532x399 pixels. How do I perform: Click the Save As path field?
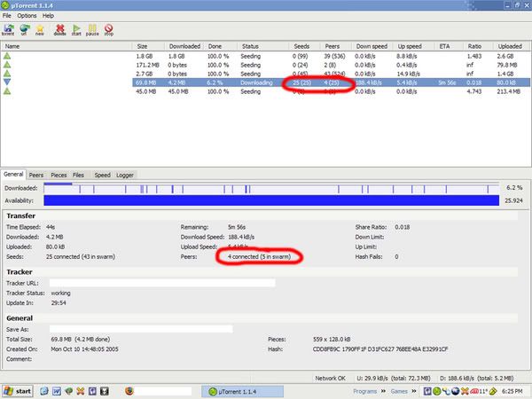[141, 329]
